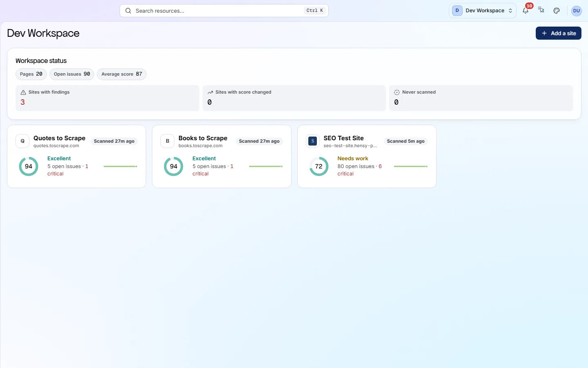
Task: Click the quotes.toscrape.com URL text
Action: (x=56, y=146)
